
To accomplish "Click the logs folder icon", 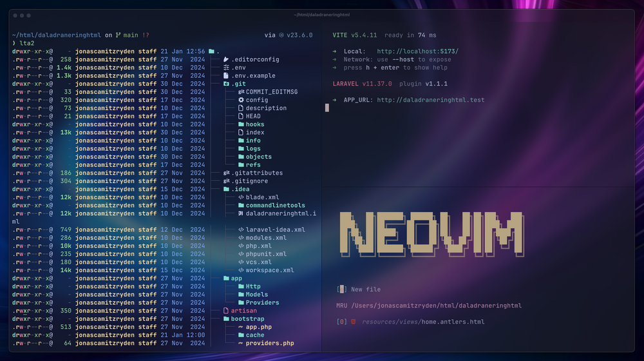I will (x=241, y=148).
